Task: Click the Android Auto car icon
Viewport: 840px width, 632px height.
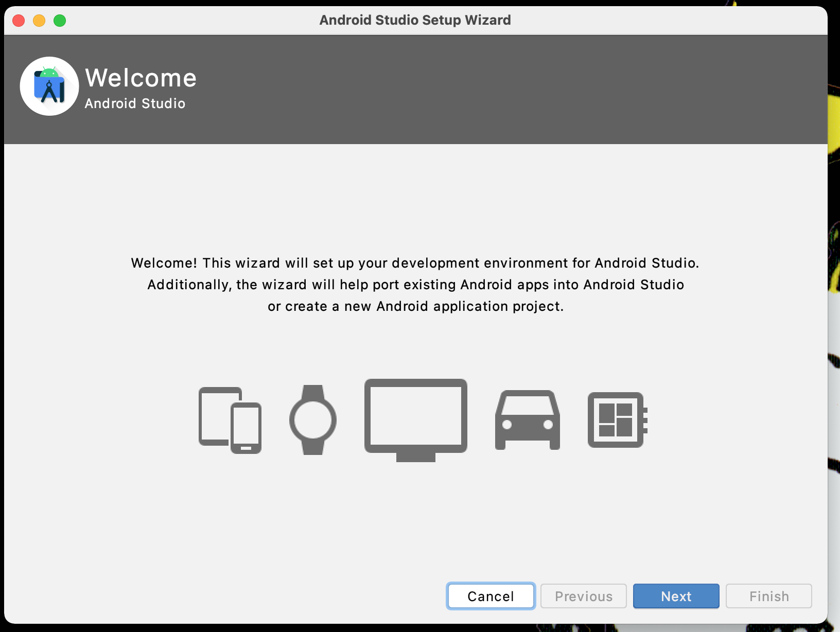Action: (528, 419)
